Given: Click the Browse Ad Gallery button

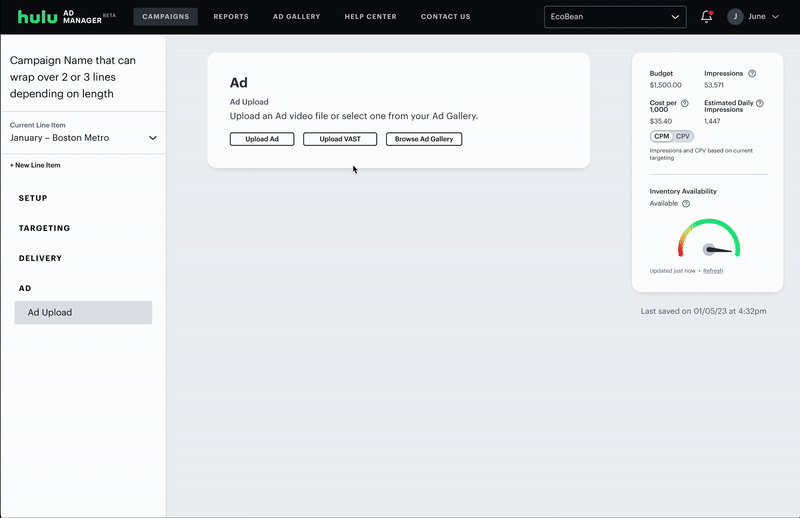Looking at the screenshot, I should [424, 139].
